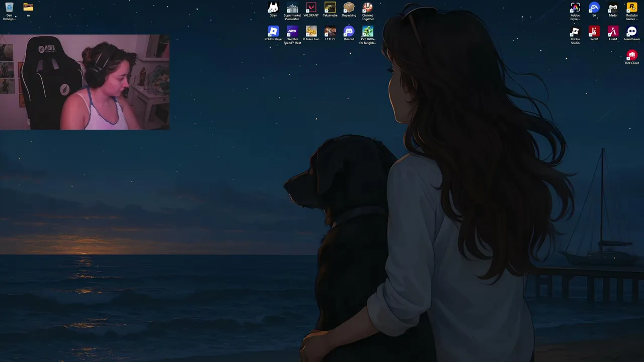644x362 pixels.
Task: Click the webcam overlay video feed
Action: (x=85, y=82)
